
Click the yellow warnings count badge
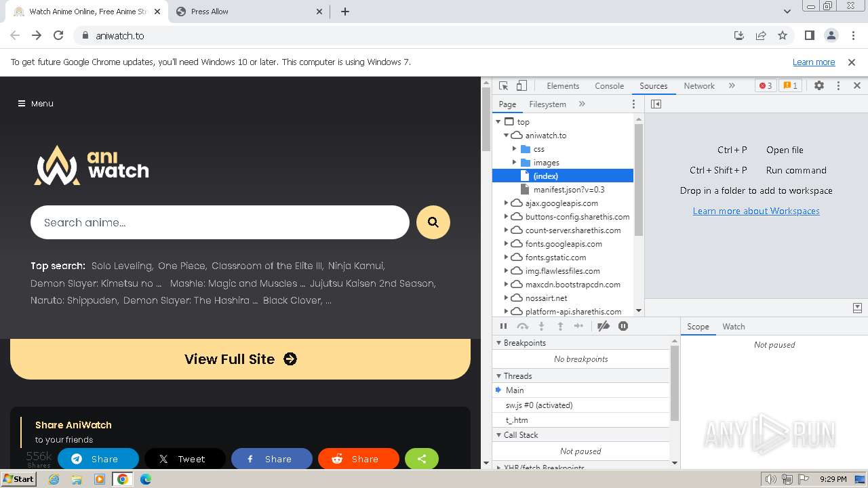(790, 86)
